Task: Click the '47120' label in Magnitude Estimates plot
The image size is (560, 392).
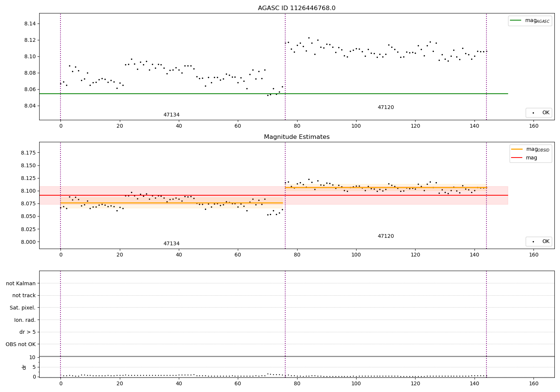Action: click(386, 236)
